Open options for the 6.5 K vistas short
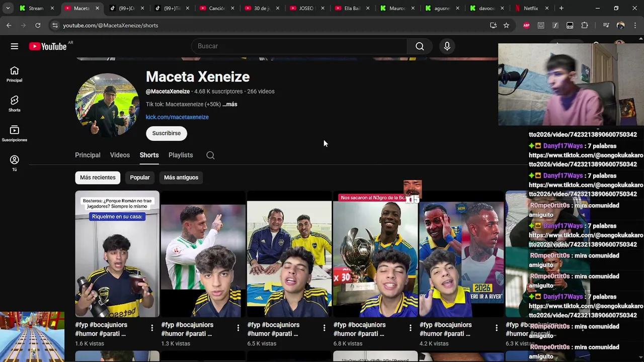The width and height of the screenshot is (644, 362). 324,328
